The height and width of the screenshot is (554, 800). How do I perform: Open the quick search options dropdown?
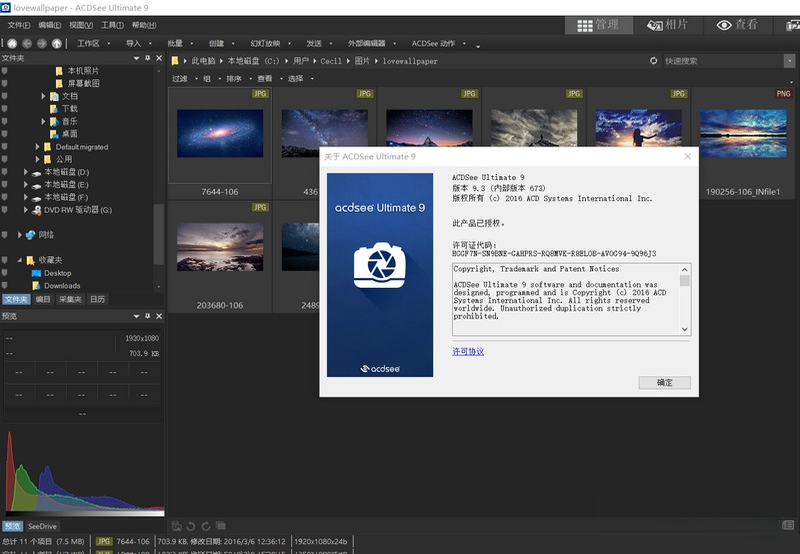[789, 61]
